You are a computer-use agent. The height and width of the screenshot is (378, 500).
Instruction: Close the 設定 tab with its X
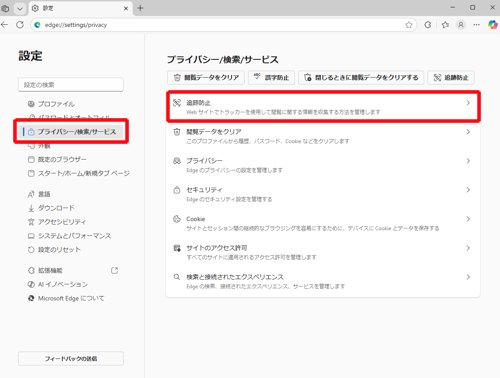click(126, 8)
